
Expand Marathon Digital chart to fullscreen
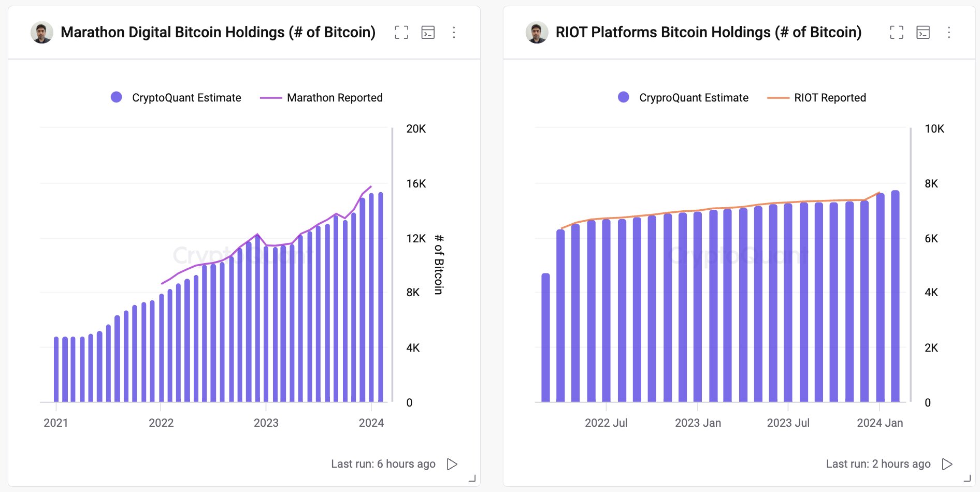401,33
